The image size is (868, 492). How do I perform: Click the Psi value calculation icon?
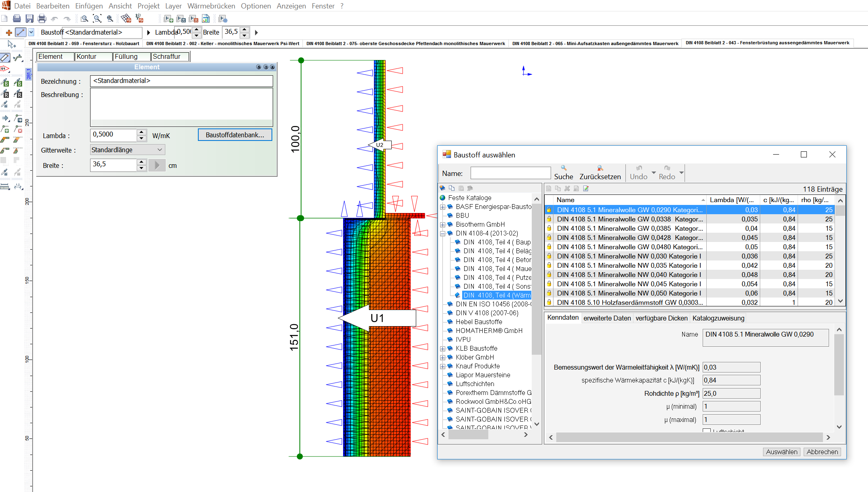[139, 19]
